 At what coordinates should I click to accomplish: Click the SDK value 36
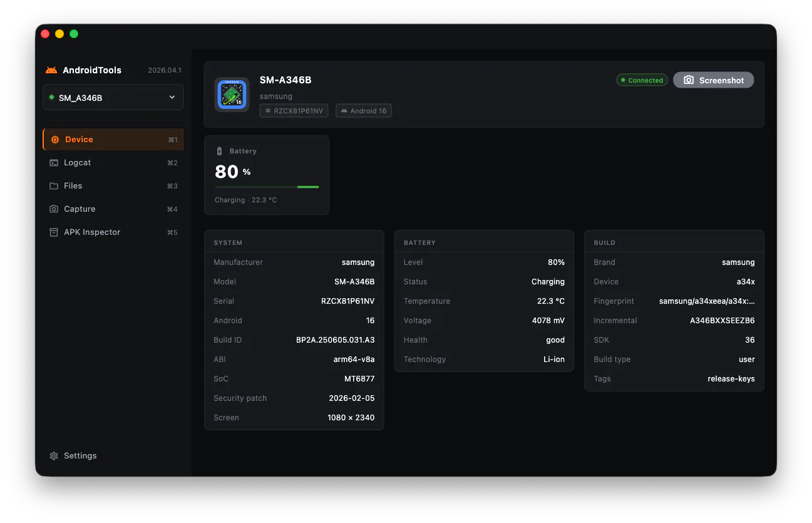pyautogui.click(x=751, y=340)
